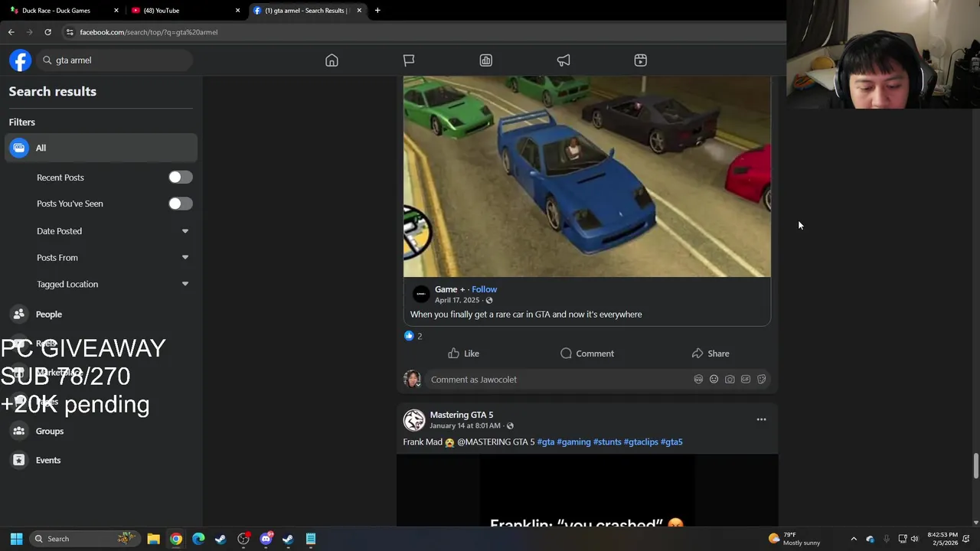Click the site info icon in address bar
This screenshot has height=551, width=980.
[x=70, y=32]
